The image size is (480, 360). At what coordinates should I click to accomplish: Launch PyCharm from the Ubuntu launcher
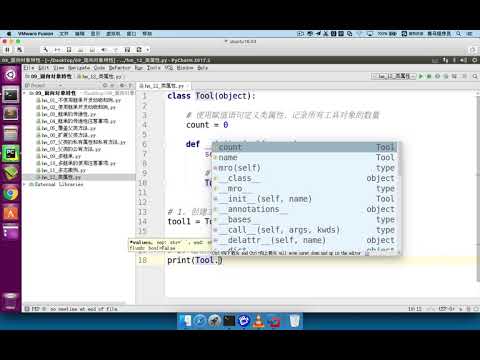(x=11, y=153)
